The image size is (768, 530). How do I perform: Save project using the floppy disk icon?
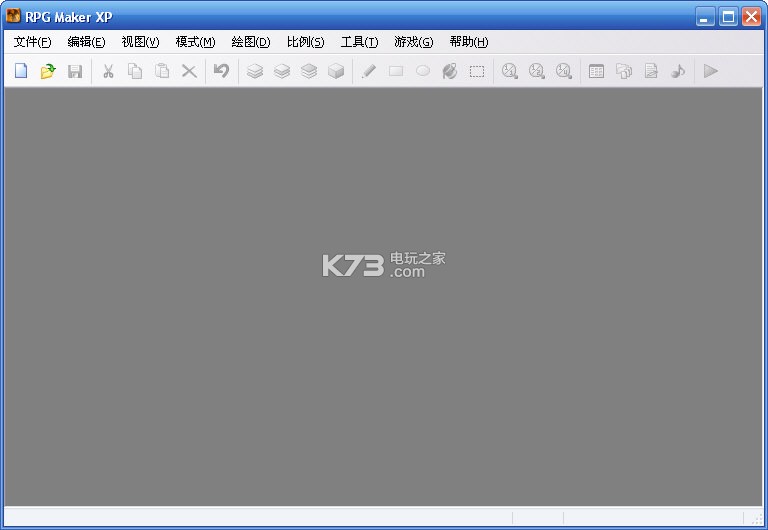click(x=75, y=71)
